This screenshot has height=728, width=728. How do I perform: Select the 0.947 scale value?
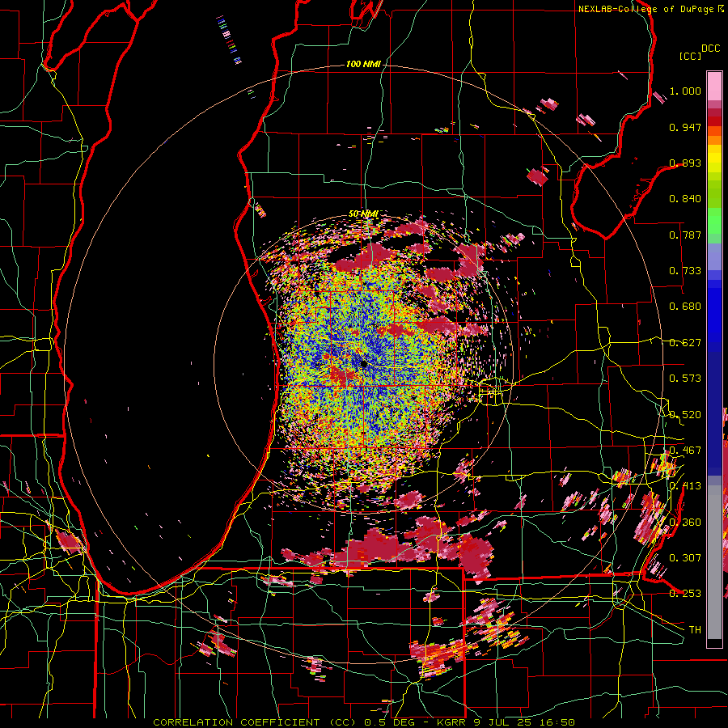685,127
